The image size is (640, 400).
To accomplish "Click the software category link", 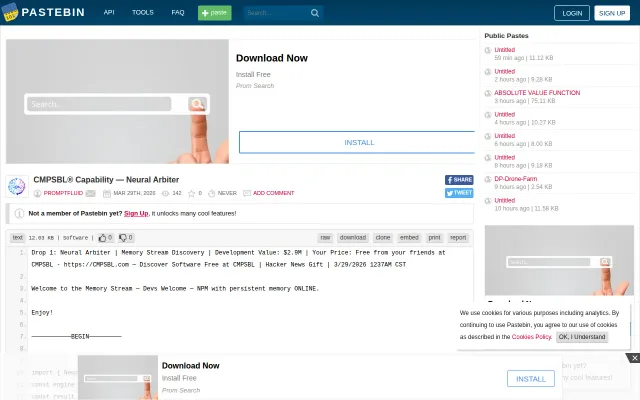I will [76, 238].
